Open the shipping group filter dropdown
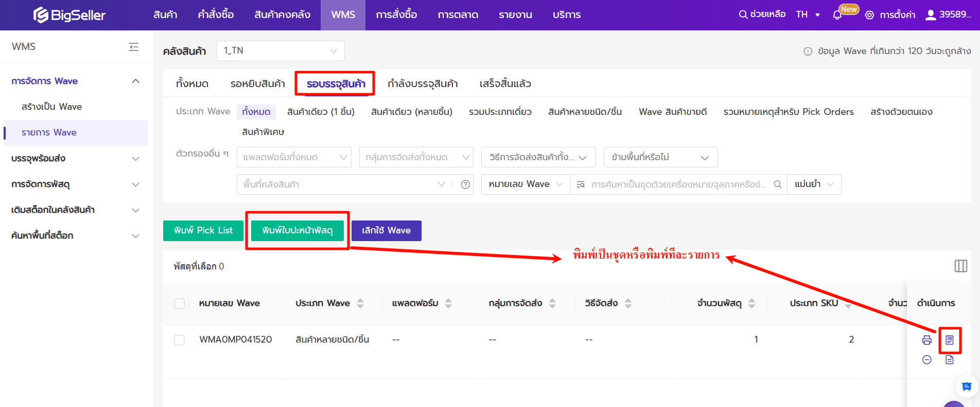The height and width of the screenshot is (407, 980). (416, 157)
